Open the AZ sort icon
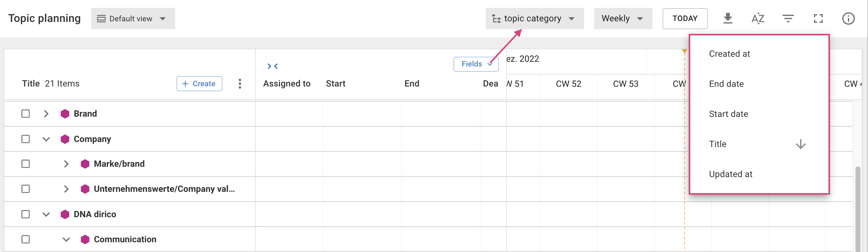The image size is (868, 252). pos(758,18)
